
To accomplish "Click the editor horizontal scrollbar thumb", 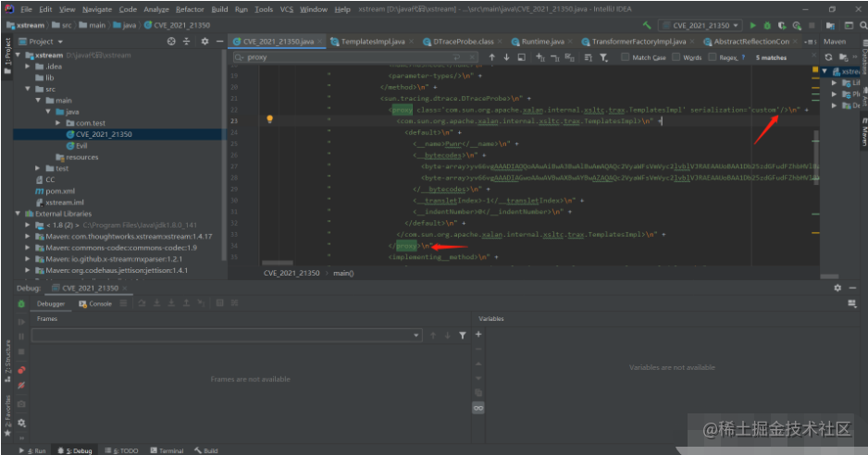I will 278,263.
